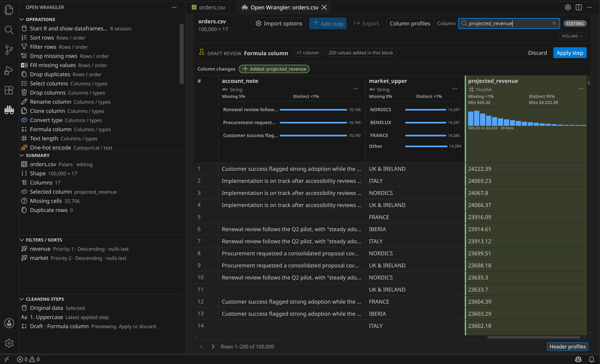Open the errors and warnings status indicator
Image resolution: width=600 pixels, height=364 pixels.
coord(28,359)
